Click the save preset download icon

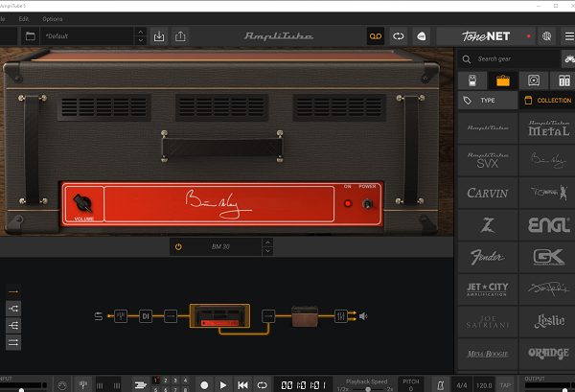click(159, 36)
